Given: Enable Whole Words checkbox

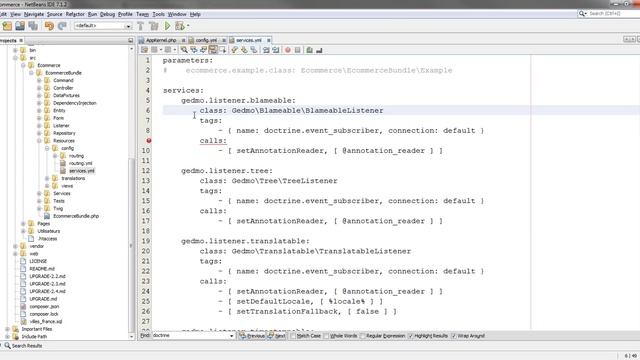Looking at the screenshot, I should [326, 336].
